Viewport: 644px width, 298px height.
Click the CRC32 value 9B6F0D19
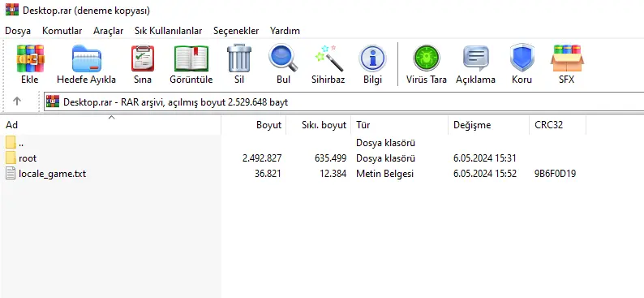pyautogui.click(x=556, y=174)
